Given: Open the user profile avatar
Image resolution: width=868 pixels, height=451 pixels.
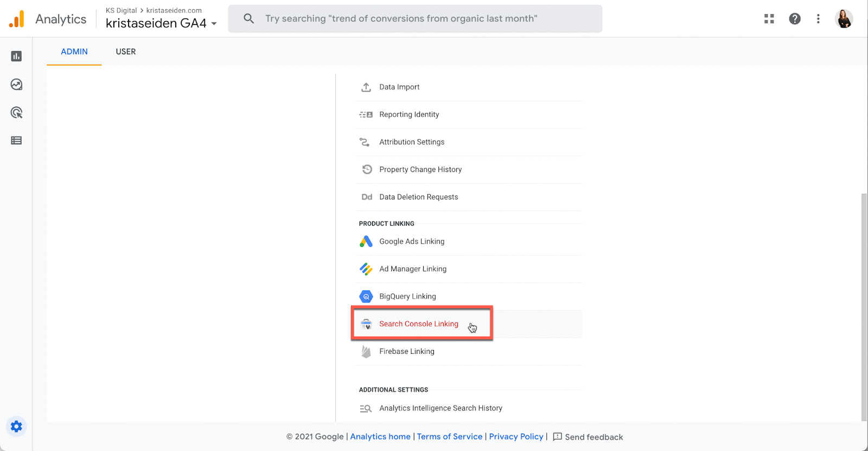Looking at the screenshot, I should [x=844, y=19].
